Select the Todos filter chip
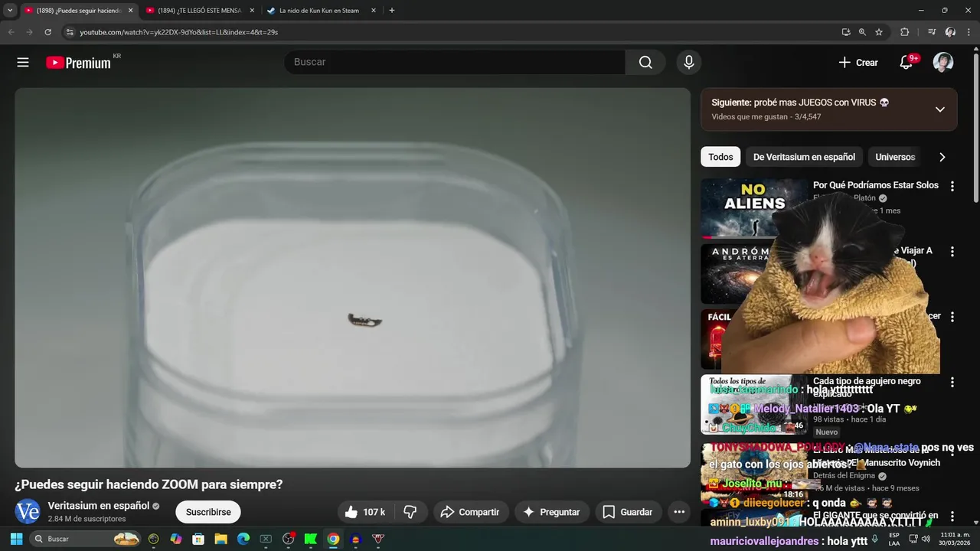The height and width of the screenshot is (551, 980). (x=720, y=157)
